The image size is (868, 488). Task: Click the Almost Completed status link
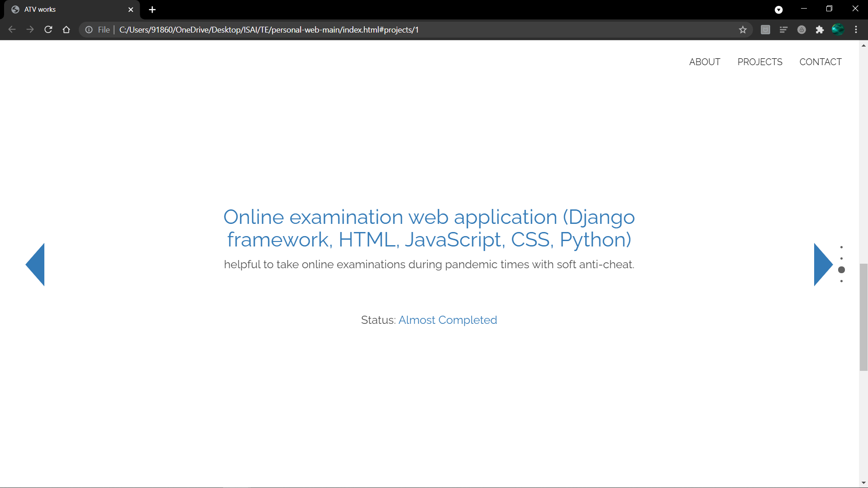coord(447,320)
